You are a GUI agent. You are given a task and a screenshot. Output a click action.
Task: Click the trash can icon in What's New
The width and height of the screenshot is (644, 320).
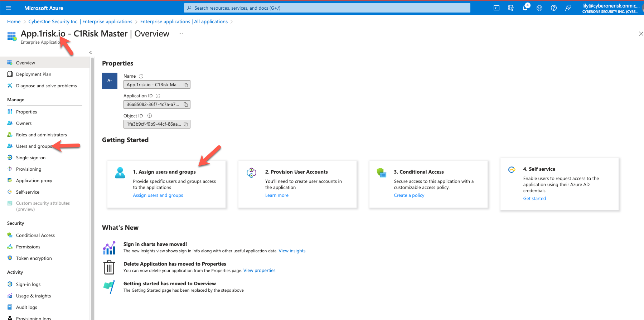tap(109, 267)
